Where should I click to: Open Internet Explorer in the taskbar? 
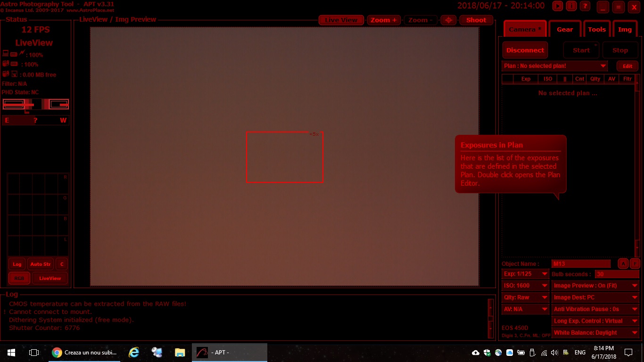coord(134,353)
